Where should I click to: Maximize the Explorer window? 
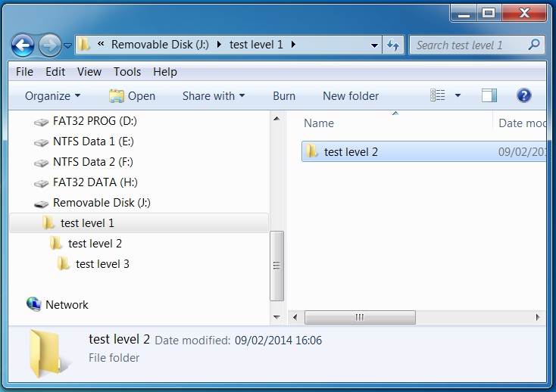489,14
